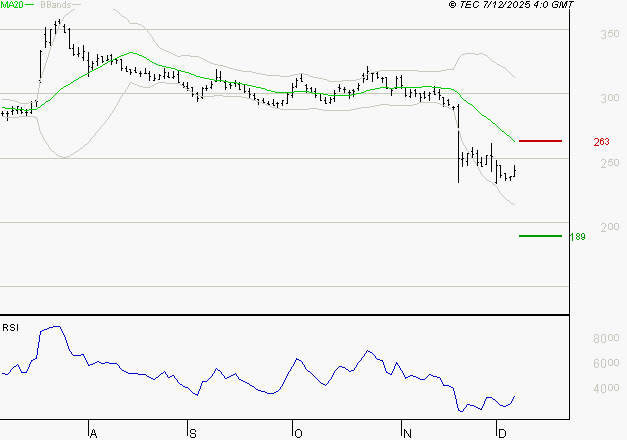Click the A month marker on time axis
The width and height of the screenshot is (627, 440).
[94, 433]
